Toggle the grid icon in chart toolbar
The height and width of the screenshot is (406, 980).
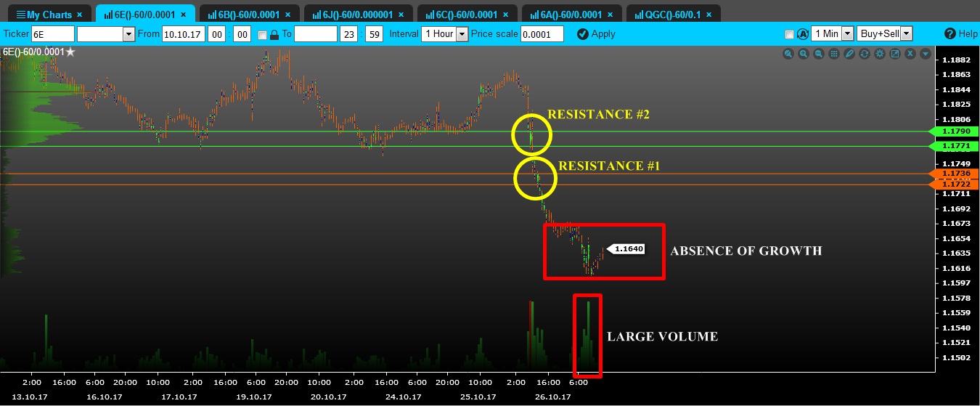834,54
